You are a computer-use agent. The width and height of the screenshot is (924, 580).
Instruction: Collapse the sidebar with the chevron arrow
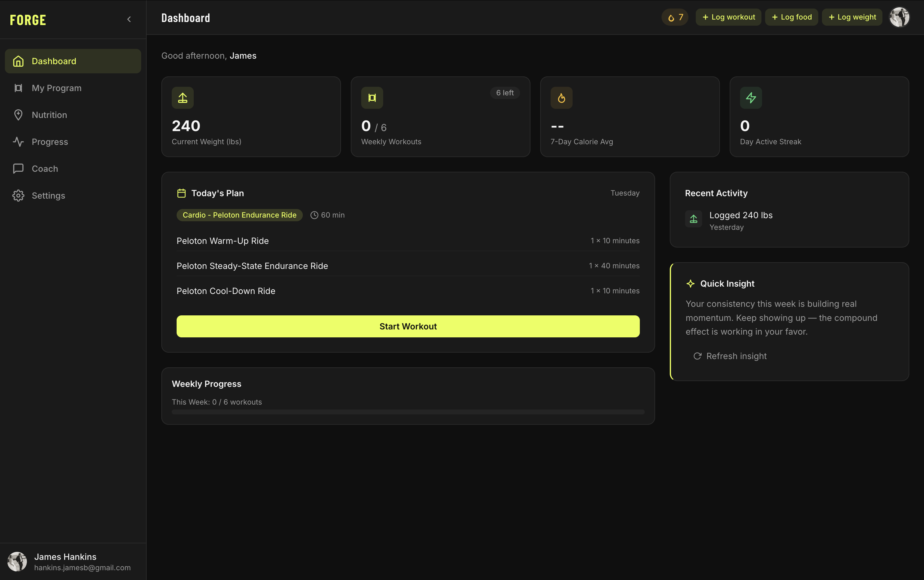pyautogui.click(x=129, y=19)
